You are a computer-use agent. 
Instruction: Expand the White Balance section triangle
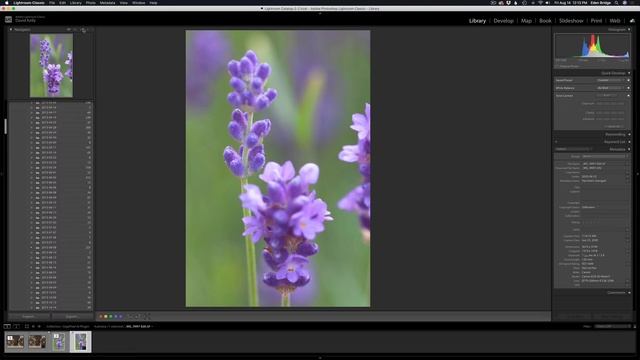pos(629,88)
